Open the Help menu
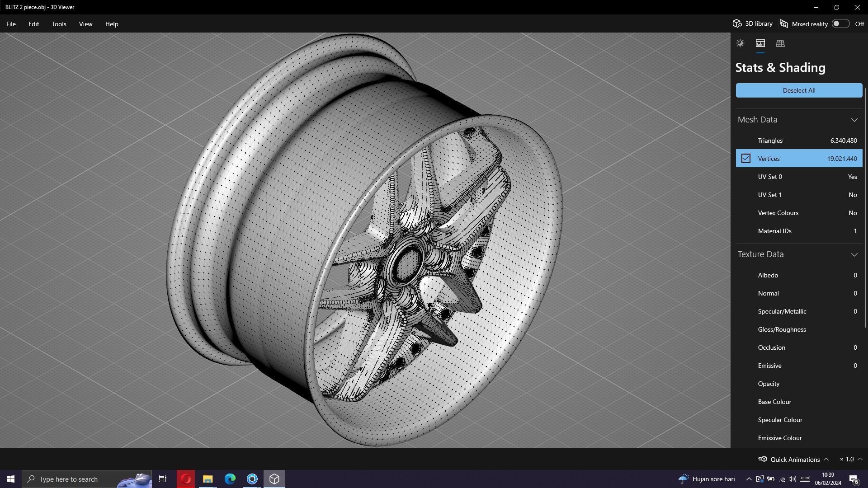Image resolution: width=868 pixels, height=488 pixels. pyautogui.click(x=112, y=24)
